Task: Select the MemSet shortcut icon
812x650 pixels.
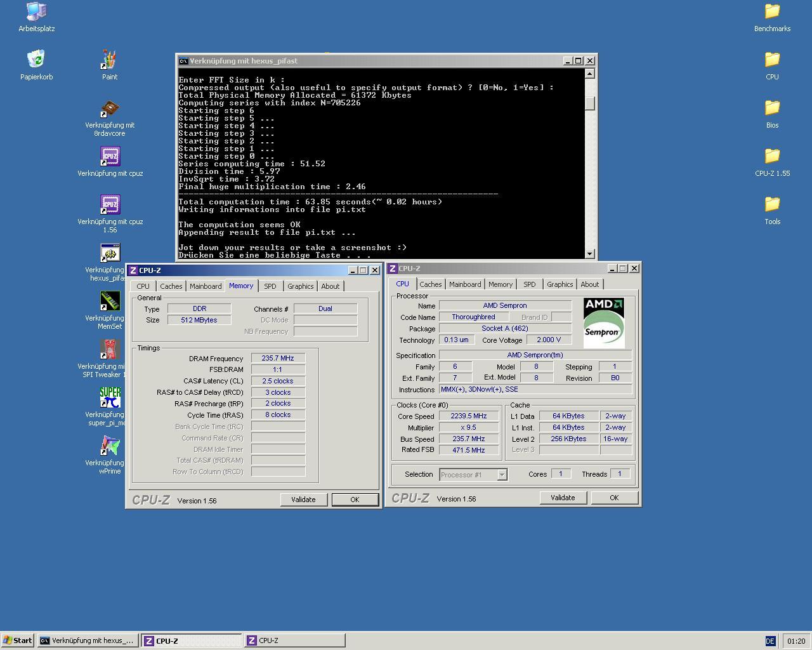Action: (110, 301)
